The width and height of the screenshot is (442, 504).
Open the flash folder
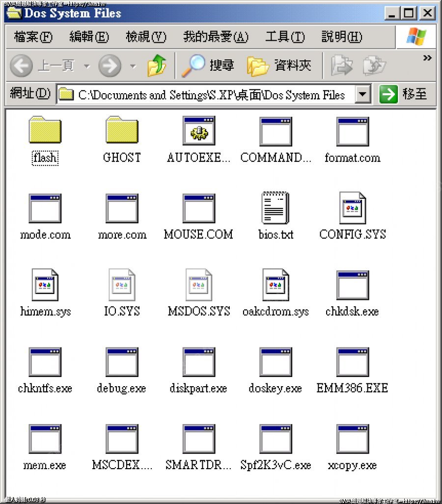pyautogui.click(x=45, y=131)
